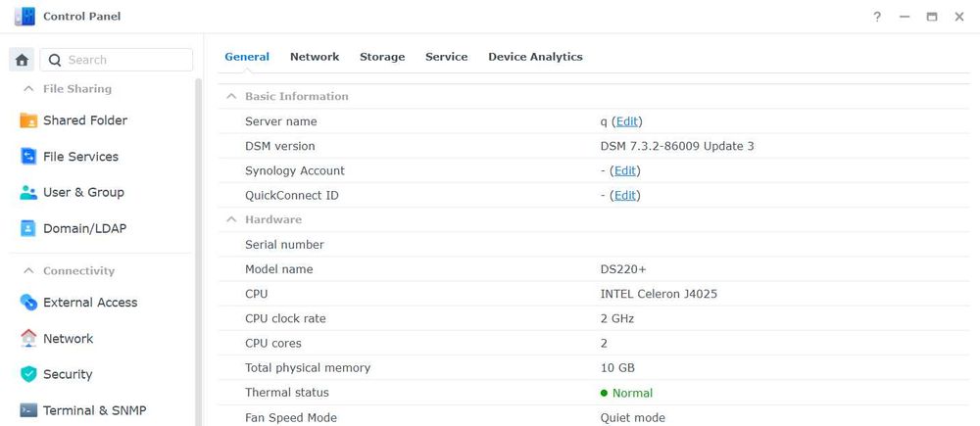Open the Terminal & SNMP icon
Image resolution: width=980 pixels, height=426 pixels.
[x=28, y=410]
